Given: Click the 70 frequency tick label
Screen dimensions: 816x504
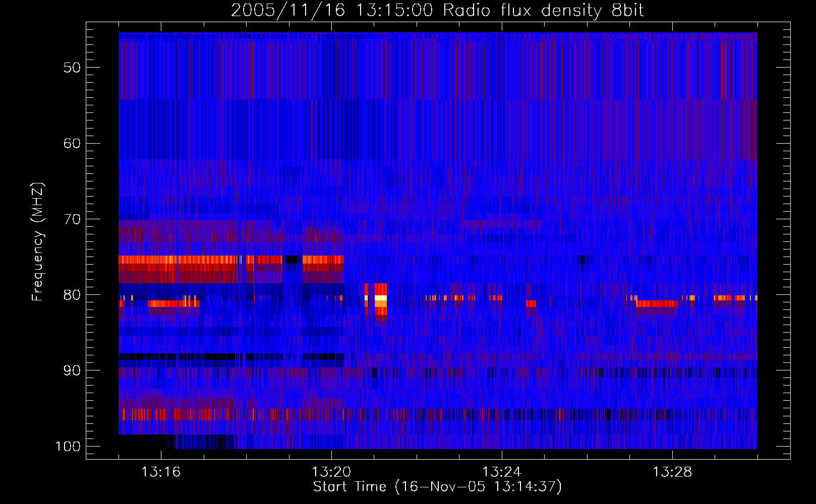Looking at the screenshot, I should click(72, 219).
